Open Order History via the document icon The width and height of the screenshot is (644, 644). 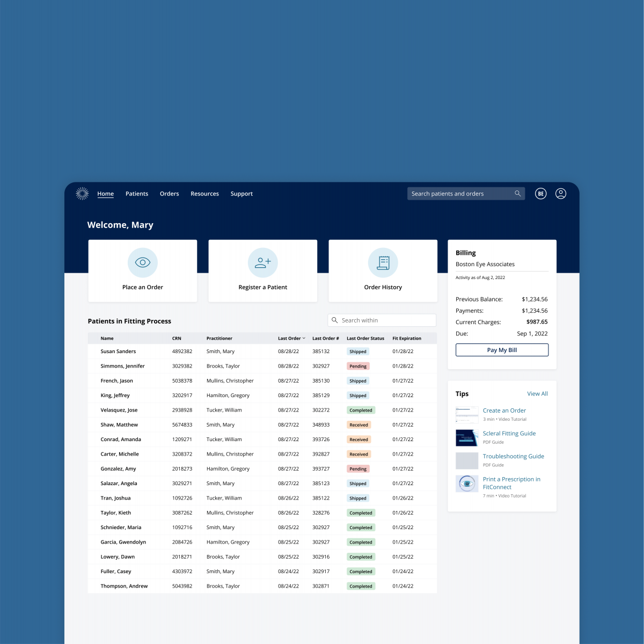[383, 262]
